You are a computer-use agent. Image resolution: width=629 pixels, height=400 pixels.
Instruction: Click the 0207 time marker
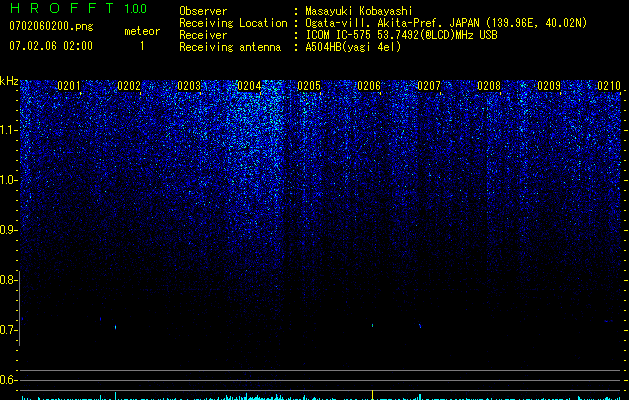click(429, 86)
